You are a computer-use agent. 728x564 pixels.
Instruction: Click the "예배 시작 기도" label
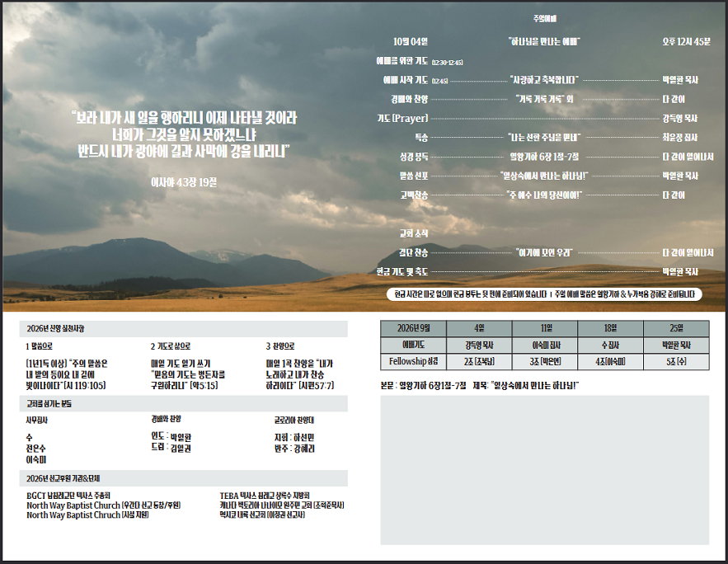406,80
